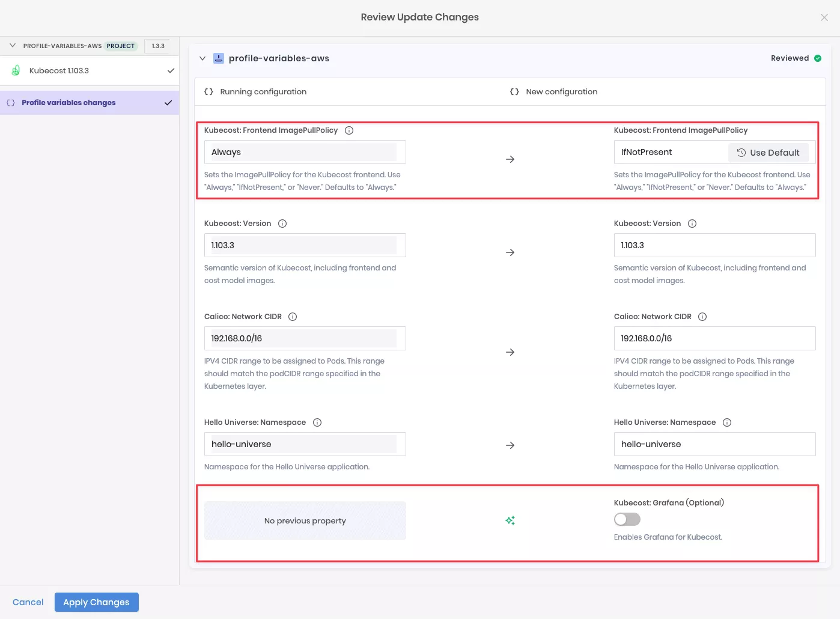
Task: Click the braces icon beside Profile variables changes
Action: pos(11,103)
